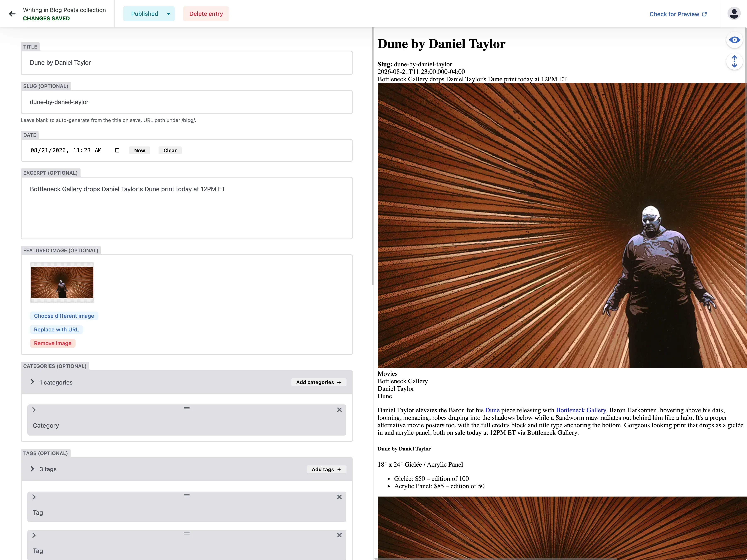The width and height of the screenshot is (747, 560).
Task: Grab the Category item drag handle
Action: tap(187, 408)
